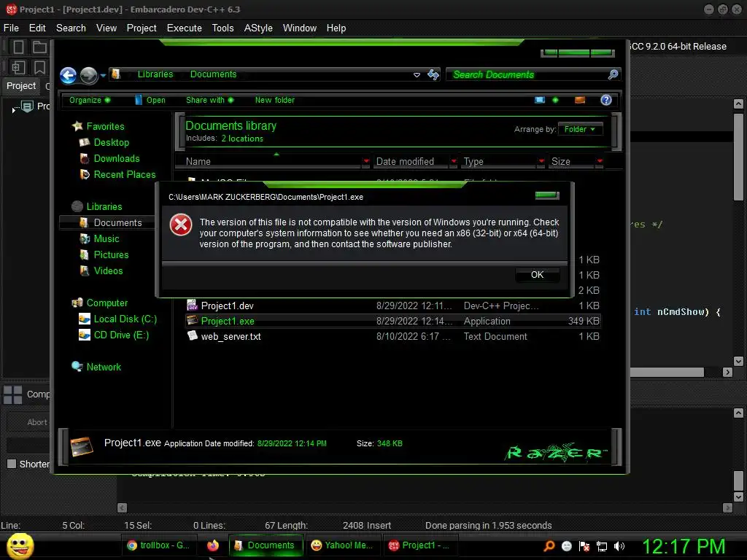
Task: Click the web_server.txt file name
Action: click(x=231, y=336)
